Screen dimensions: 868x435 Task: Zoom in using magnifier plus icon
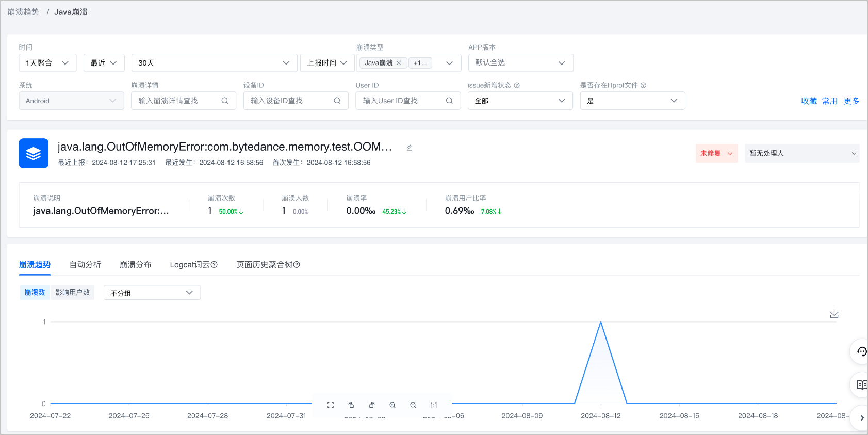point(392,405)
